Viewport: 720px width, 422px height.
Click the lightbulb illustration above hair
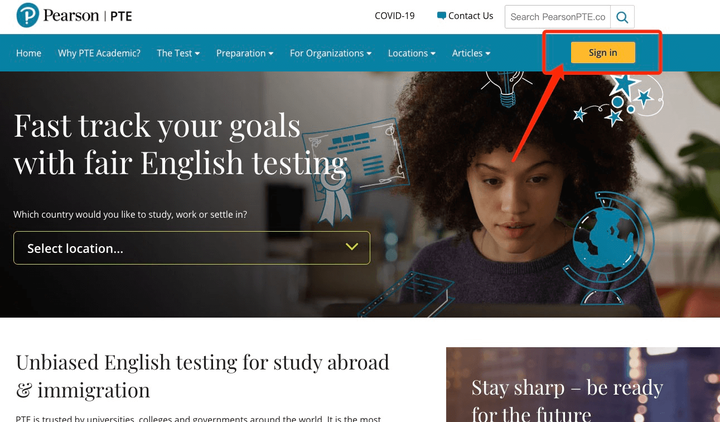click(506, 88)
